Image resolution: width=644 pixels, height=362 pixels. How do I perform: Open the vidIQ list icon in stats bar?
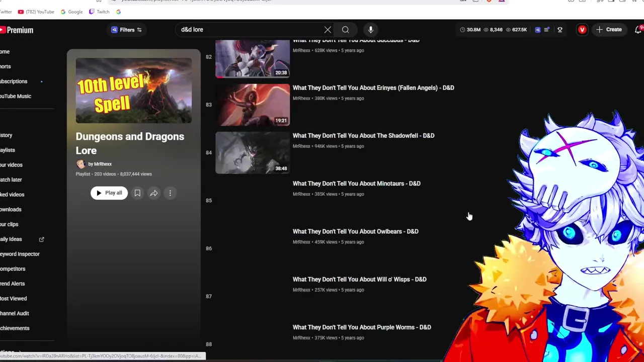point(547,30)
